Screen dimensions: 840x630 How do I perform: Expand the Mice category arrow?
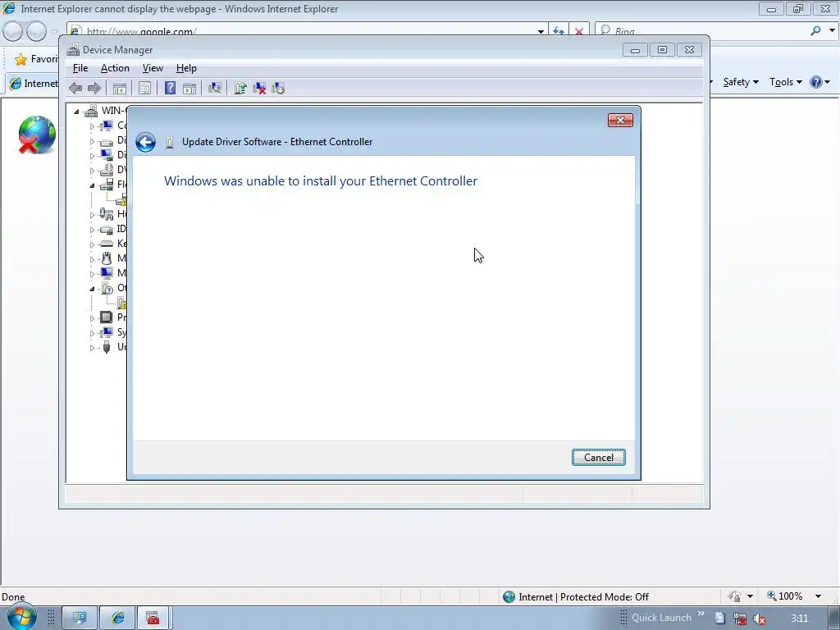pos(92,259)
